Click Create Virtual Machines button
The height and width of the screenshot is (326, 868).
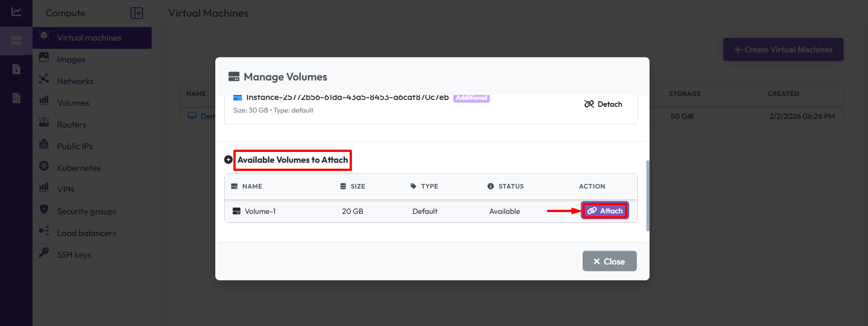[x=783, y=50]
